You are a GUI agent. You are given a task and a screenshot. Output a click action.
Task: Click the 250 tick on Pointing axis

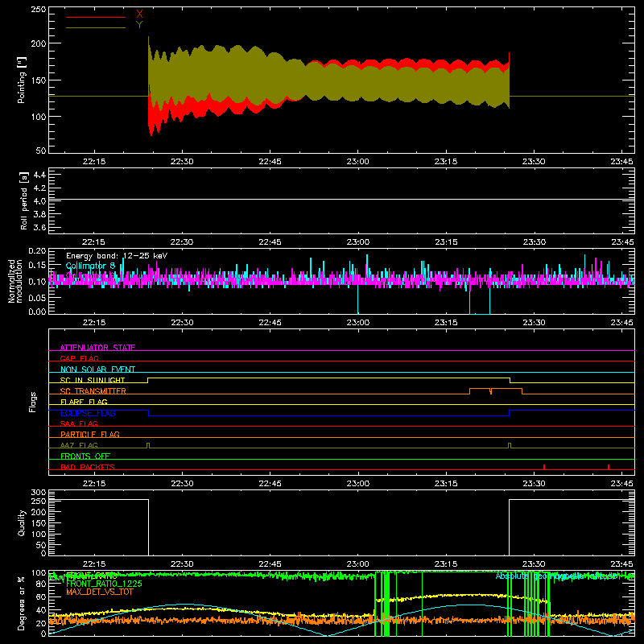coord(39,10)
